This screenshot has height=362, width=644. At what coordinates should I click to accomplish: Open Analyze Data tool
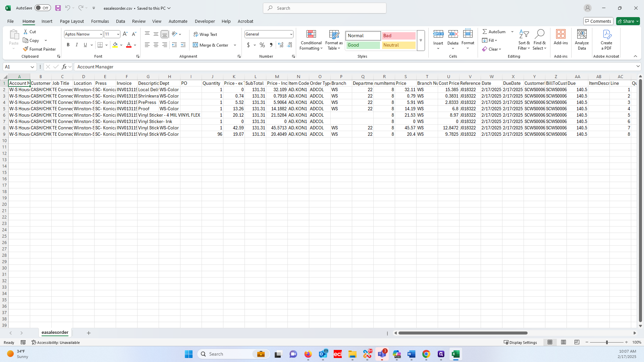coord(582,40)
